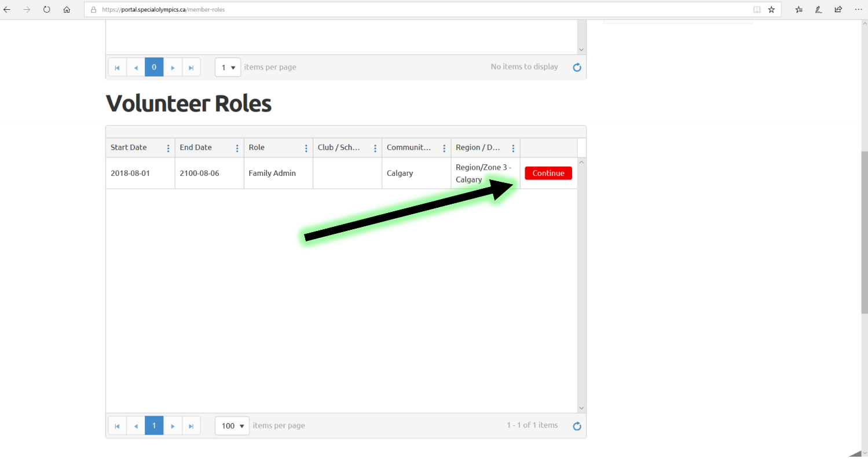Open browser settings and more menu
Image resolution: width=868 pixels, height=459 pixels.
(x=858, y=9)
